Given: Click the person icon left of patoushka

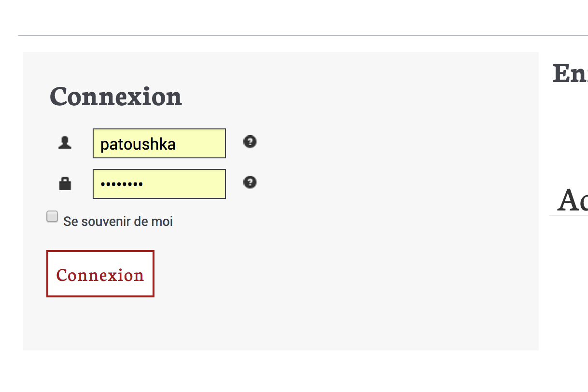Looking at the screenshot, I should tap(65, 143).
